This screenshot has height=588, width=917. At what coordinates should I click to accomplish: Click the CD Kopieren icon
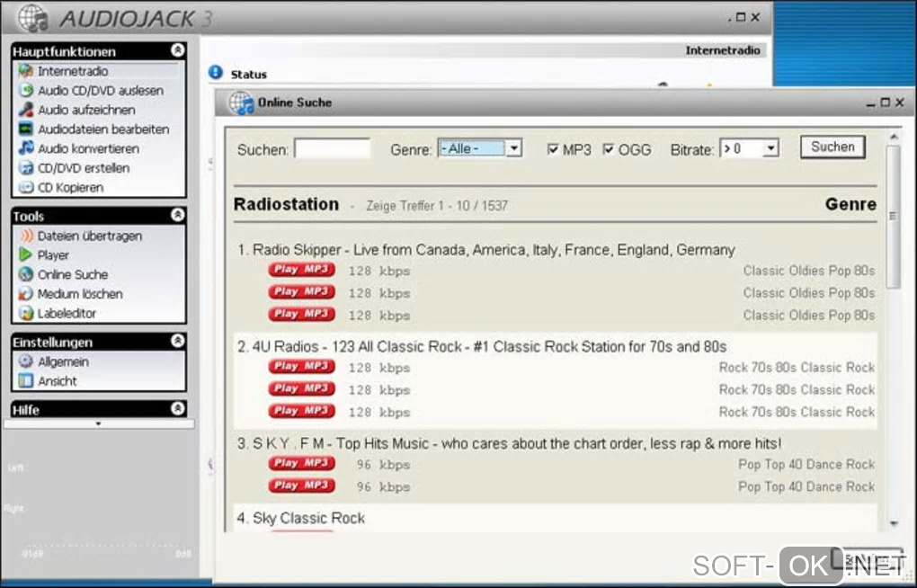[x=25, y=187]
